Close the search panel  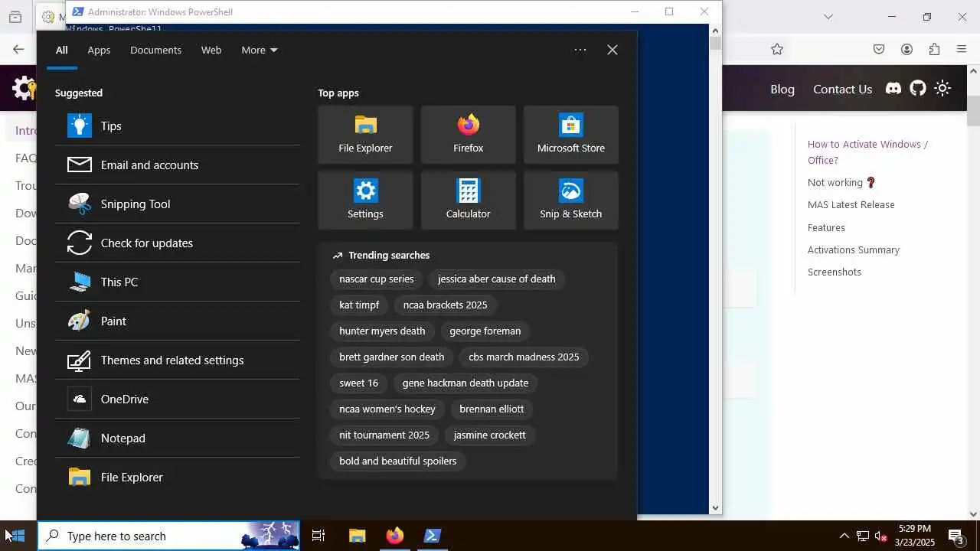coord(612,50)
